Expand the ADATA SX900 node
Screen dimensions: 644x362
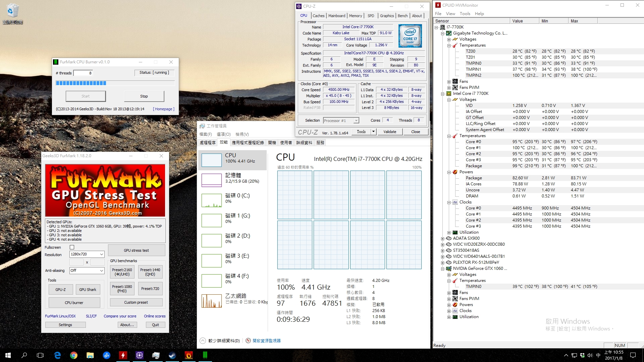click(442, 239)
